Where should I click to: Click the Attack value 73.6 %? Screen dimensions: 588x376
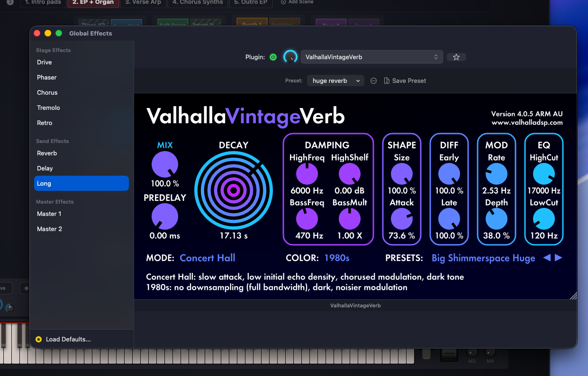click(x=402, y=236)
